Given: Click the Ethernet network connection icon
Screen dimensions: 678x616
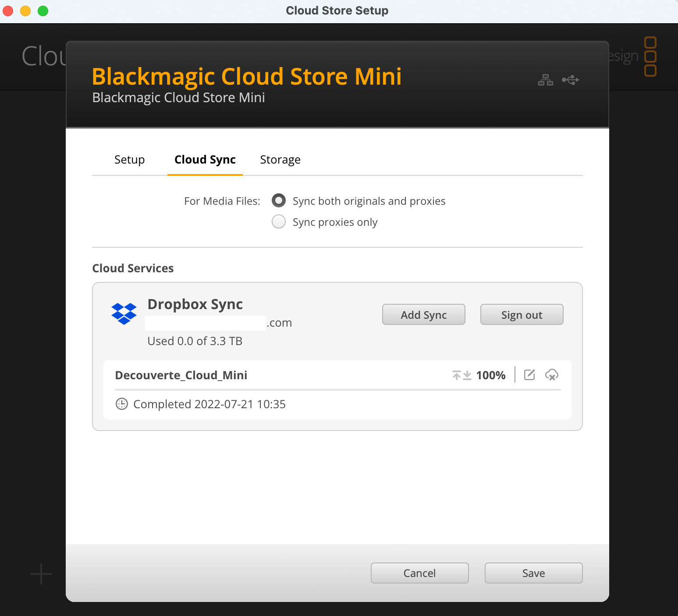Looking at the screenshot, I should [x=545, y=80].
